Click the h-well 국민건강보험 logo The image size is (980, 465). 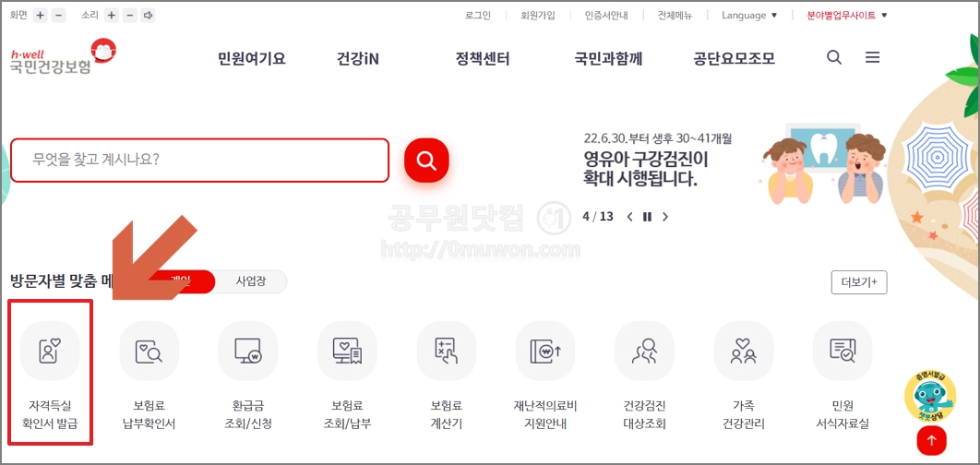[x=63, y=56]
